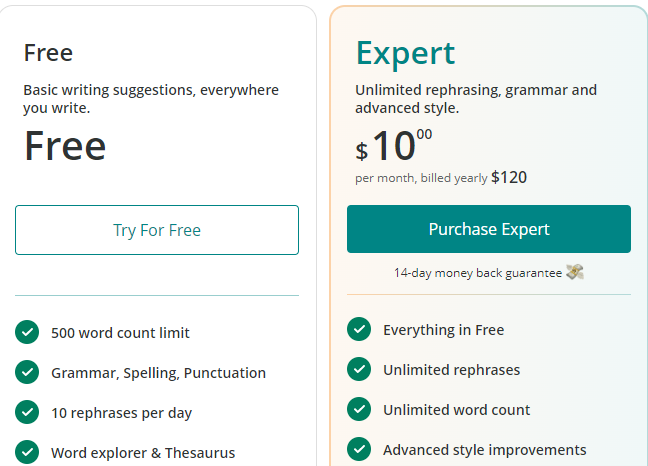
Task: Click the Purchase Expert button
Action: coord(489,229)
